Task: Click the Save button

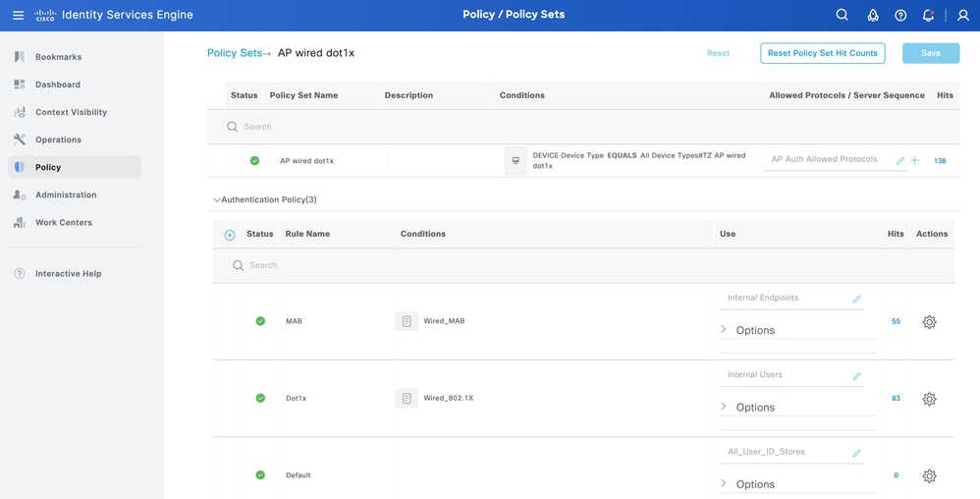Action: [x=931, y=53]
